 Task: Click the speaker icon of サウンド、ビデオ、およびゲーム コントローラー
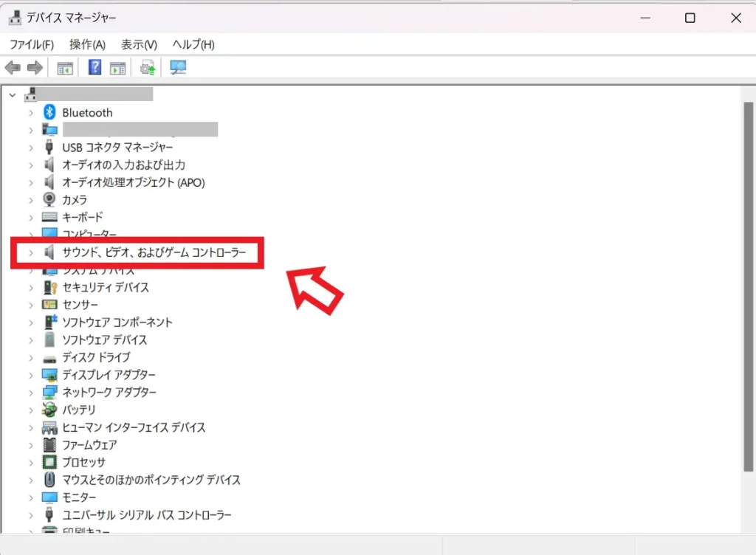tap(49, 252)
